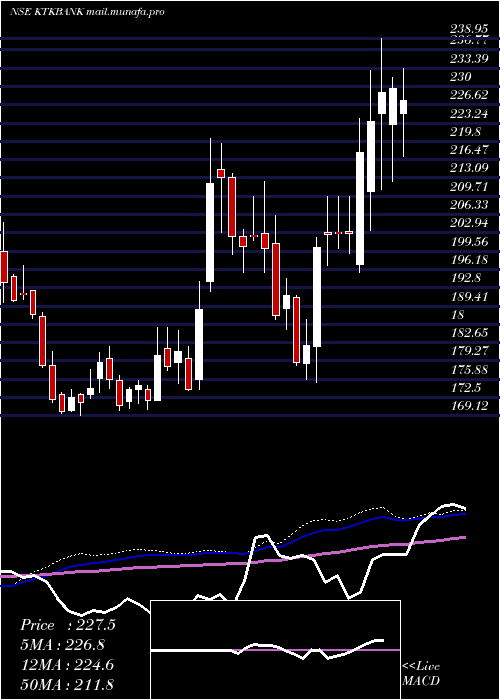Click the 182.65 price axis label

click(469, 333)
